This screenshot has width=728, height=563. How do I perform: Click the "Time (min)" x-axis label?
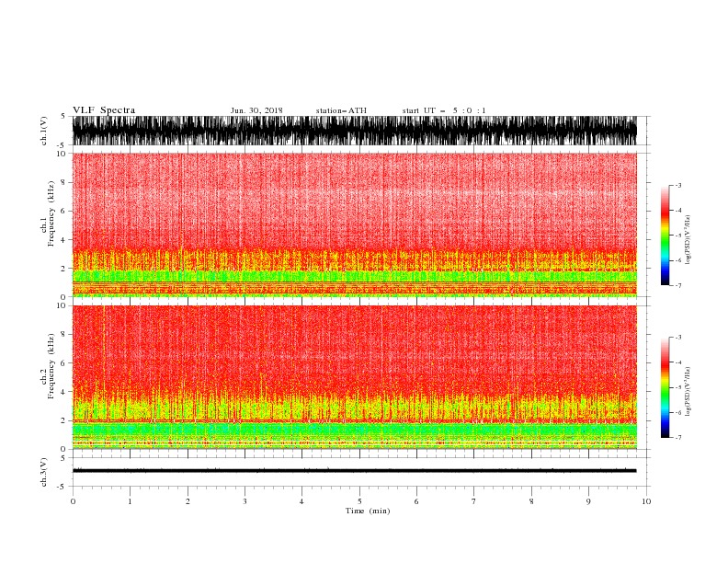tap(368, 511)
